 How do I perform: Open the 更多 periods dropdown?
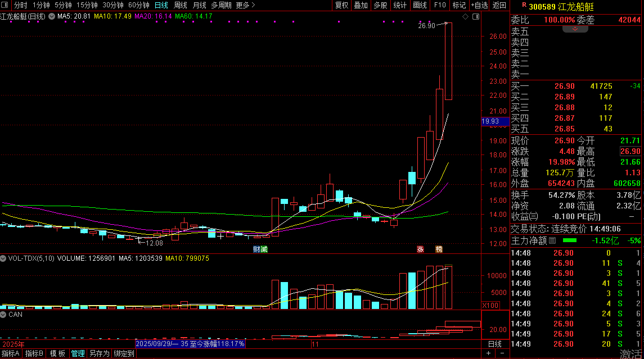246,5
